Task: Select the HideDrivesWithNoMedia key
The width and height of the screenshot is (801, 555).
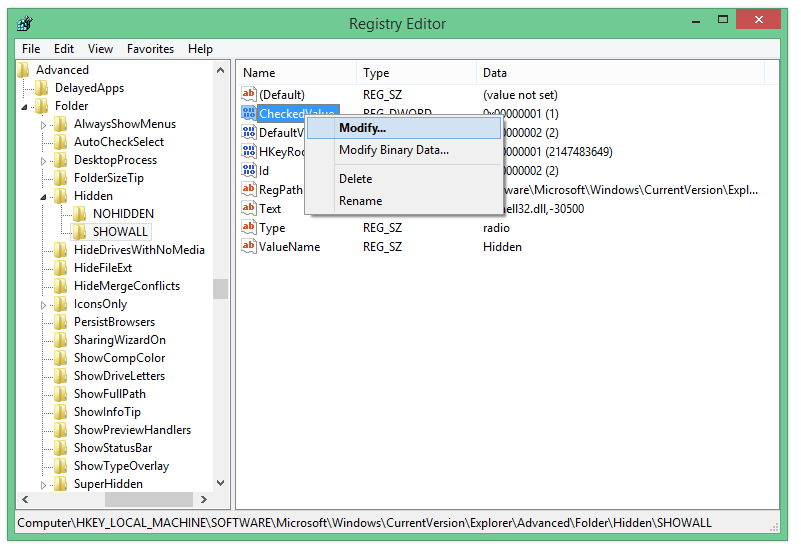Action: pyautogui.click(x=139, y=249)
